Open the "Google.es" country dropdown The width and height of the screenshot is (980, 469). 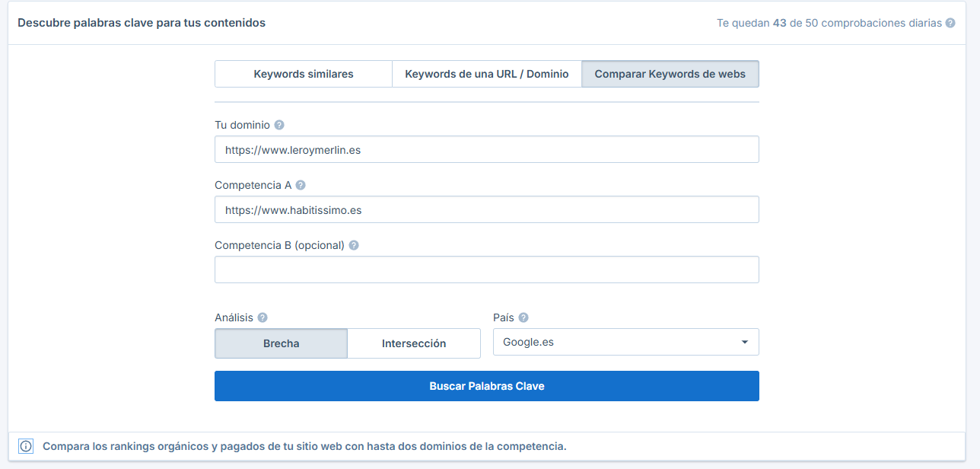(x=625, y=342)
